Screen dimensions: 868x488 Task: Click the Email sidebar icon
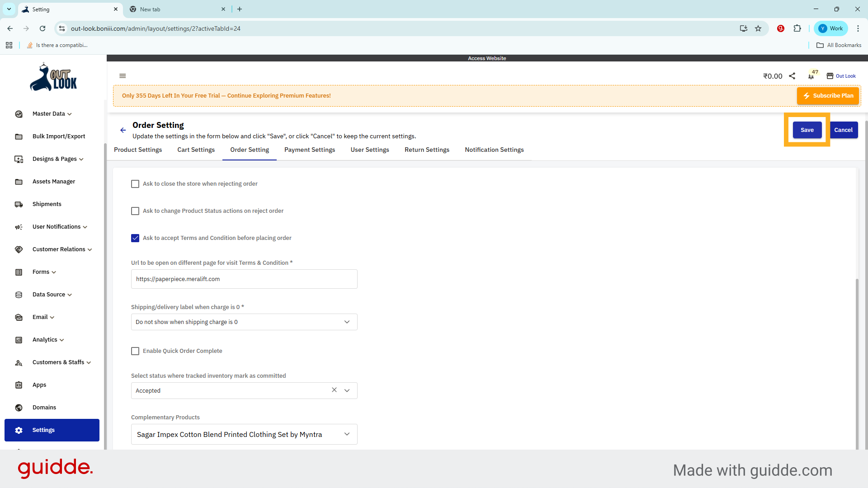[x=19, y=317]
